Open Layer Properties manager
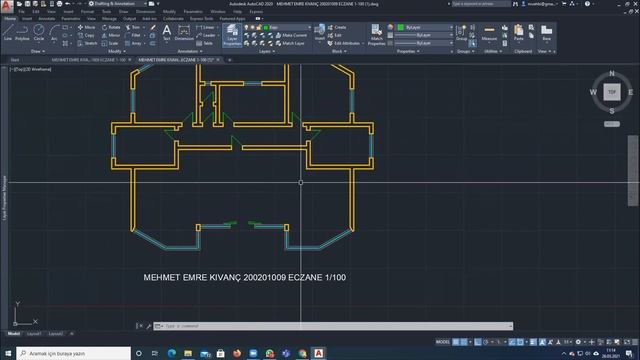Viewport: 640px width, 360px height. click(x=232, y=35)
